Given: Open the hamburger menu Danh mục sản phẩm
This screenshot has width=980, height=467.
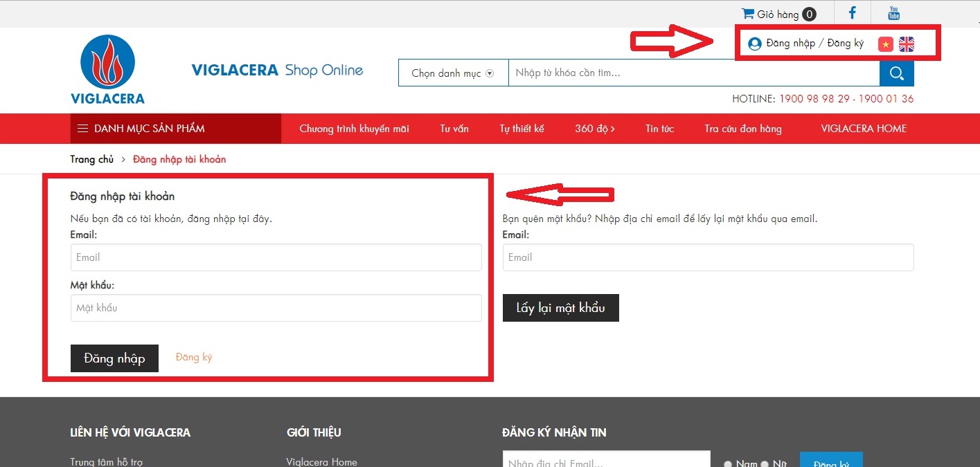Looking at the screenshot, I should click(x=176, y=129).
